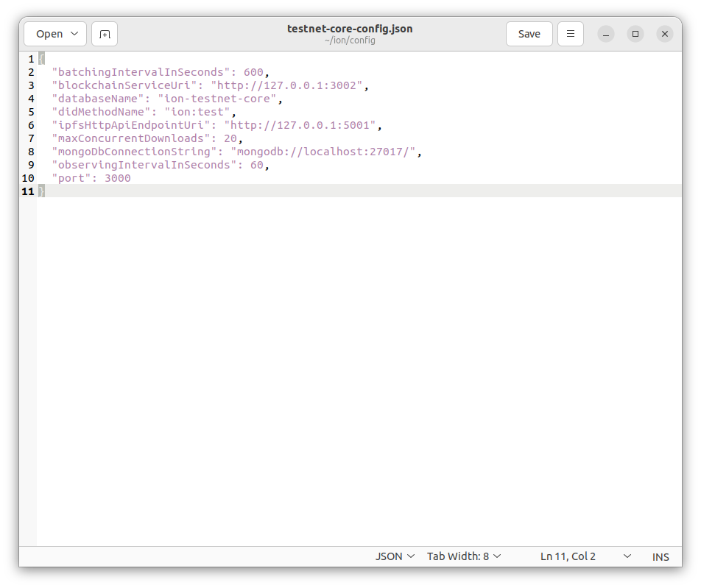This screenshot has height=588, width=701.
Task: Click the "mongoDbConnectionString" key
Action: [x=134, y=152]
